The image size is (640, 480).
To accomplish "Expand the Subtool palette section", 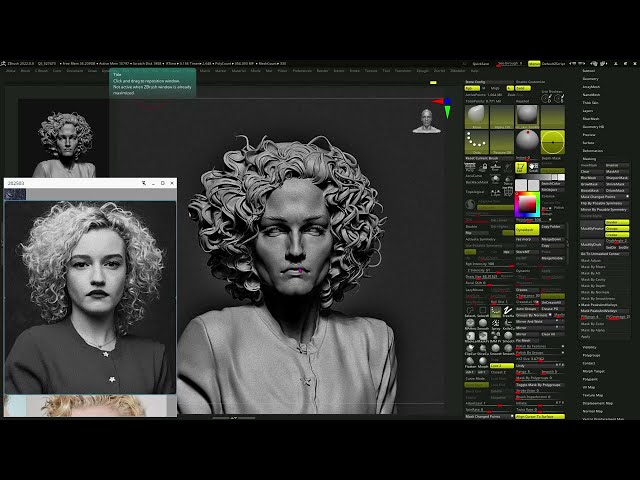I will click(589, 71).
